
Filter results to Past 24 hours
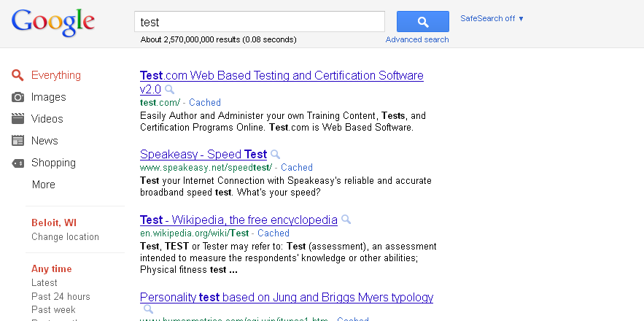click(x=61, y=296)
